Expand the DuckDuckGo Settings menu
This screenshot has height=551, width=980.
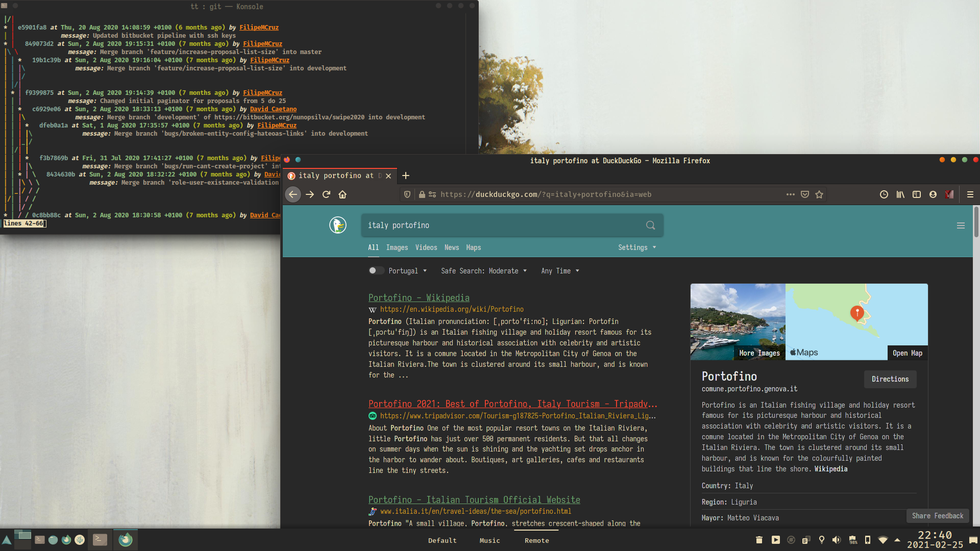tap(636, 247)
